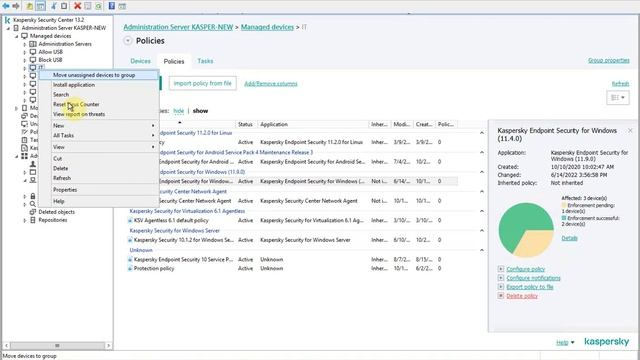Click the Repositories tree icon
This screenshot has height=360, width=640.
click(x=33, y=220)
